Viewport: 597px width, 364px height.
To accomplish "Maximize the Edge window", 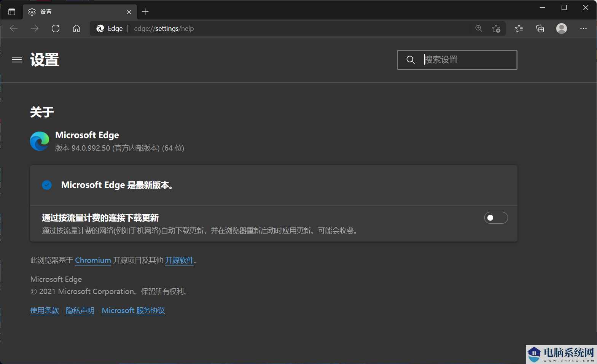I will point(564,8).
